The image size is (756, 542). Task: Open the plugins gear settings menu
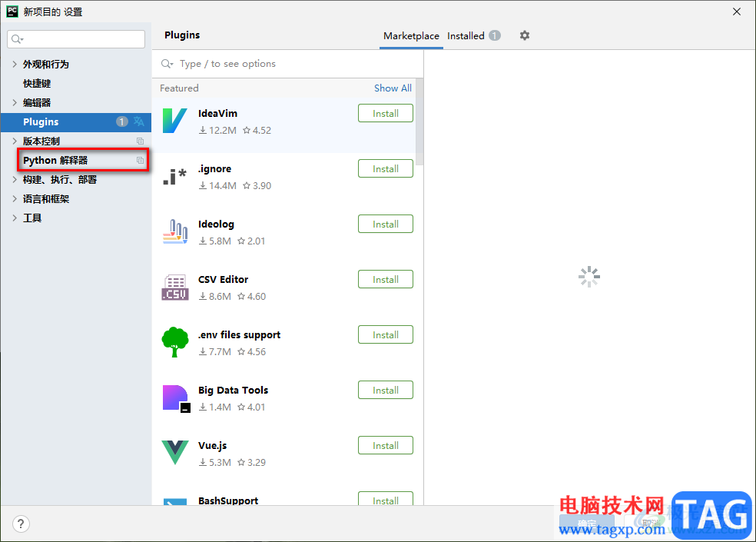tap(525, 35)
